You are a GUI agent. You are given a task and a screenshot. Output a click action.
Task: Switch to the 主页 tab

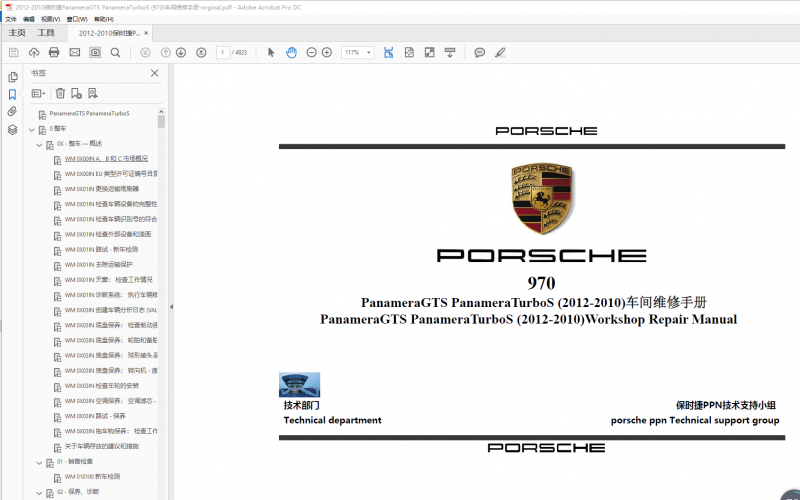(17, 33)
